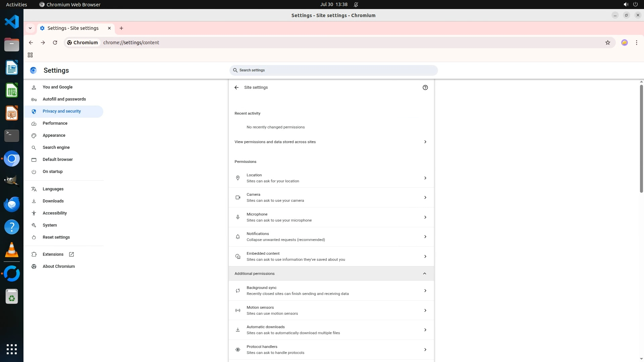Reload the page with the refresh icon

coord(55,43)
